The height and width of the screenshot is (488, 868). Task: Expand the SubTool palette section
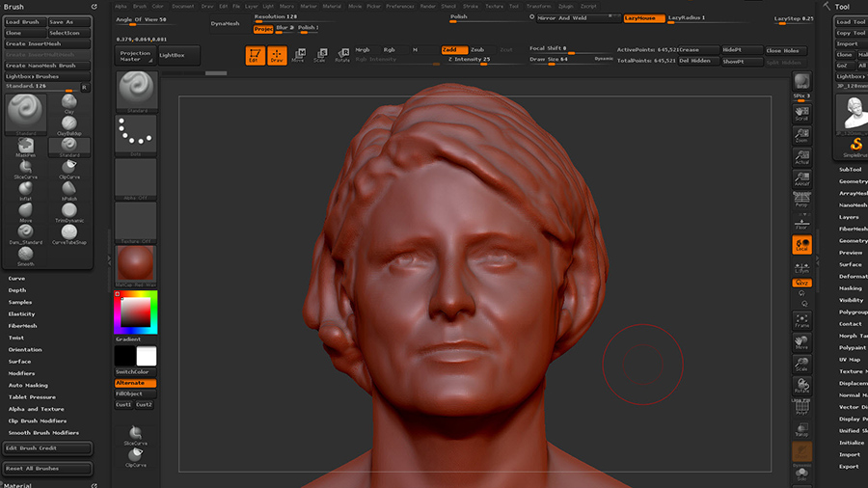tap(851, 170)
